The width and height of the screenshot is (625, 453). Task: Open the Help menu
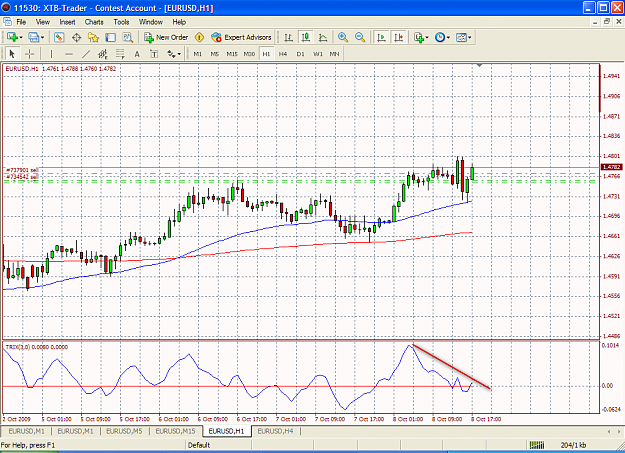(x=179, y=22)
